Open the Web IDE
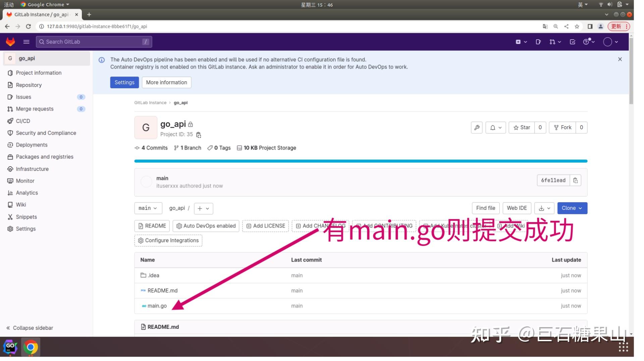 517,208
